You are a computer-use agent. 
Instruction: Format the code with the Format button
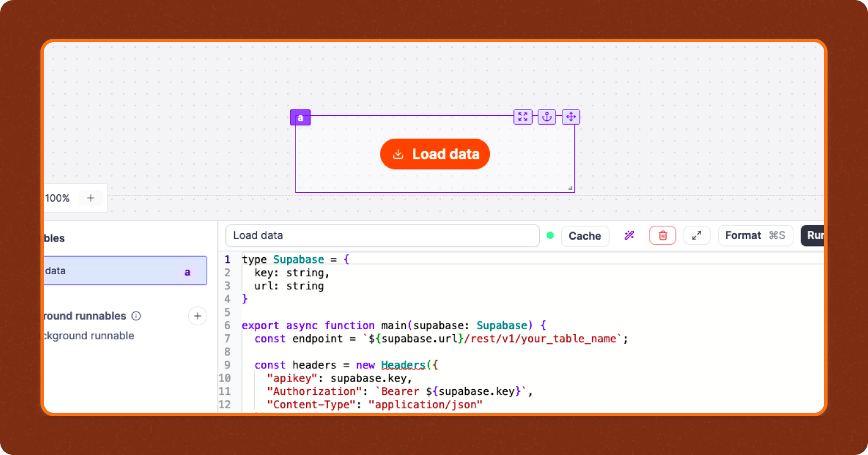755,236
